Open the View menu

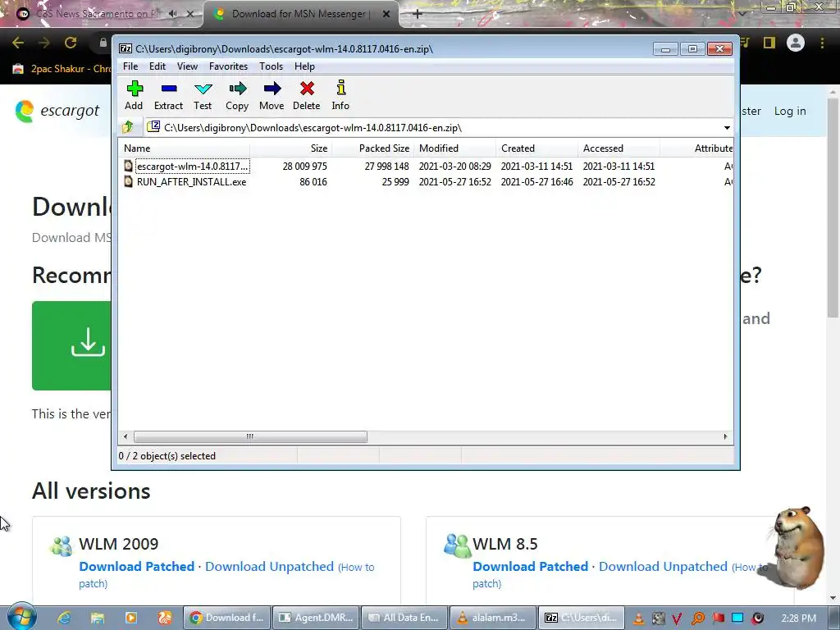188,66
